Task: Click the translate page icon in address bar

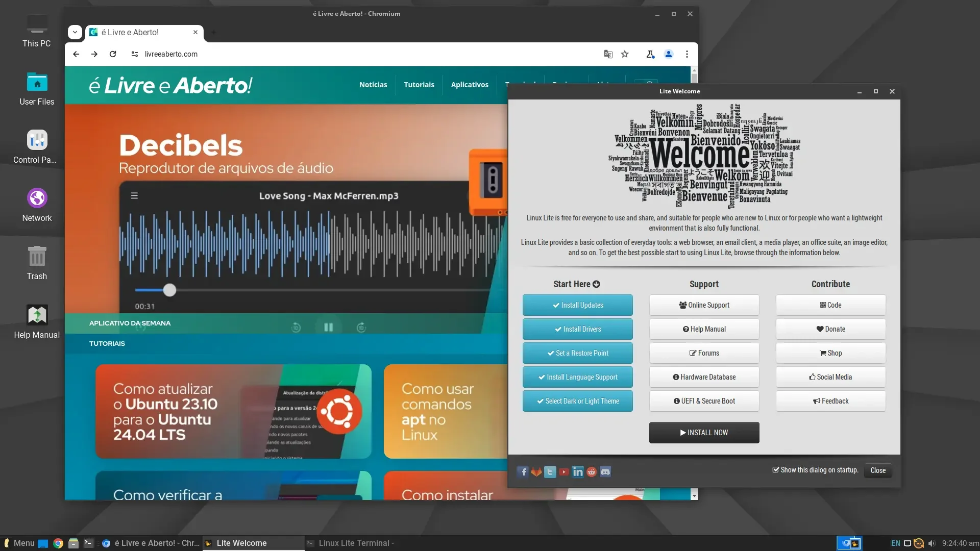Action: [608, 54]
